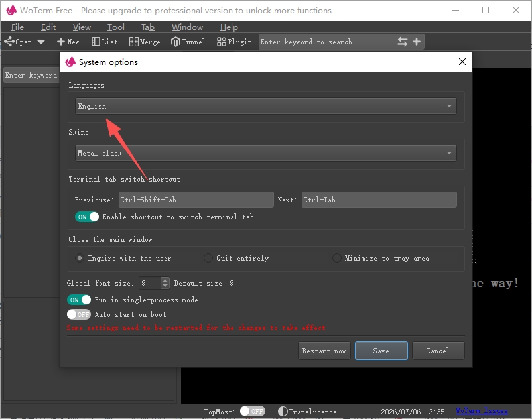
Task: Expand the Languages dropdown showing English
Action: [265, 106]
